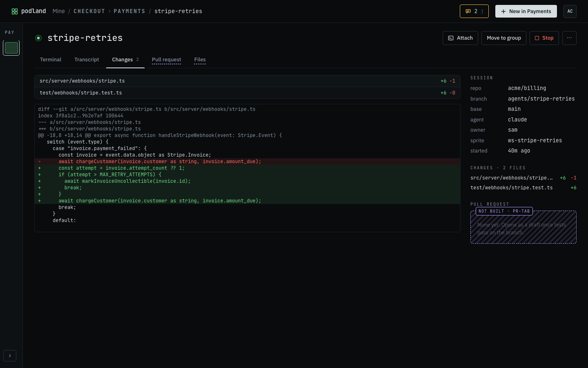Switch to the Terminal tab

coord(51,60)
